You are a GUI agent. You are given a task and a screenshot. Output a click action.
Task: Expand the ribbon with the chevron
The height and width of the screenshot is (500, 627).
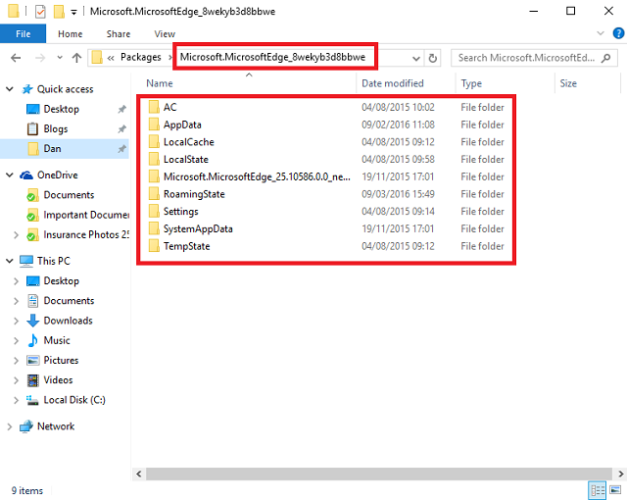pyautogui.click(x=600, y=33)
